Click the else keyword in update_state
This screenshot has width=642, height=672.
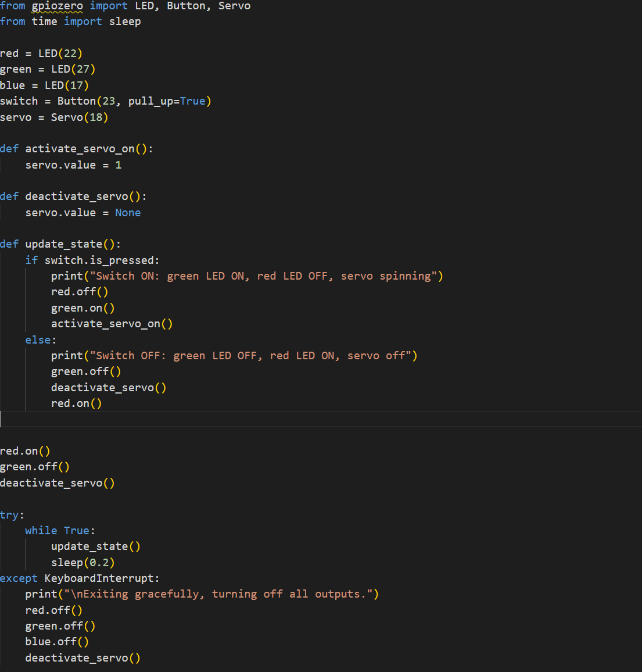(38, 340)
